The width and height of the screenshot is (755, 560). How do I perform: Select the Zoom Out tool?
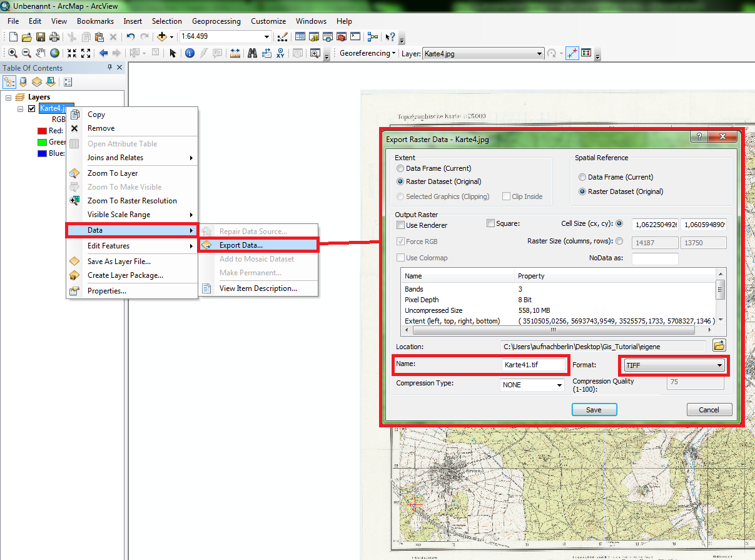point(26,53)
